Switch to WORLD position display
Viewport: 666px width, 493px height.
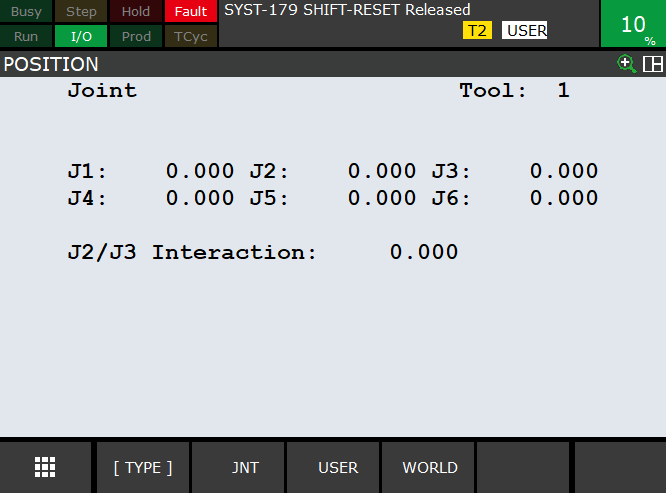pyautogui.click(x=430, y=467)
